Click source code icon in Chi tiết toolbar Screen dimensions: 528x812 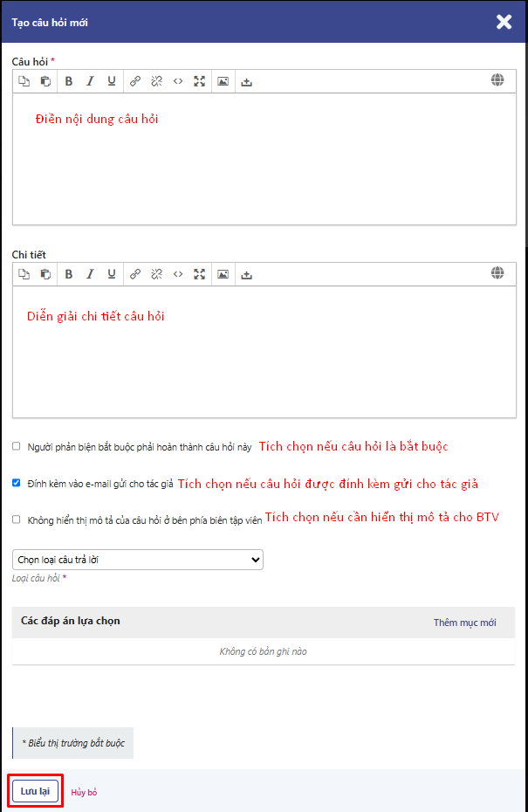(x=178, y=274)
